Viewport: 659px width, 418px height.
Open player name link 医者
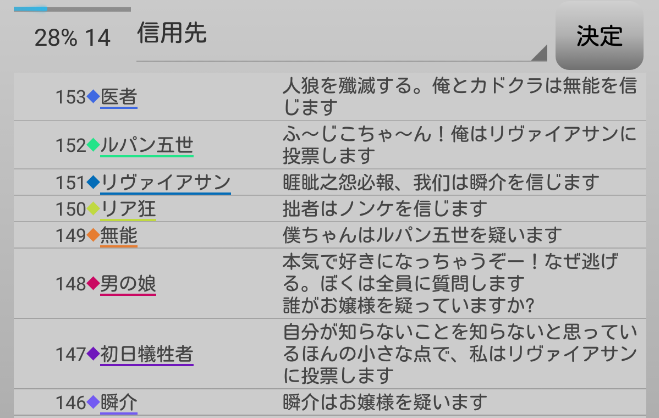[119, 97]
